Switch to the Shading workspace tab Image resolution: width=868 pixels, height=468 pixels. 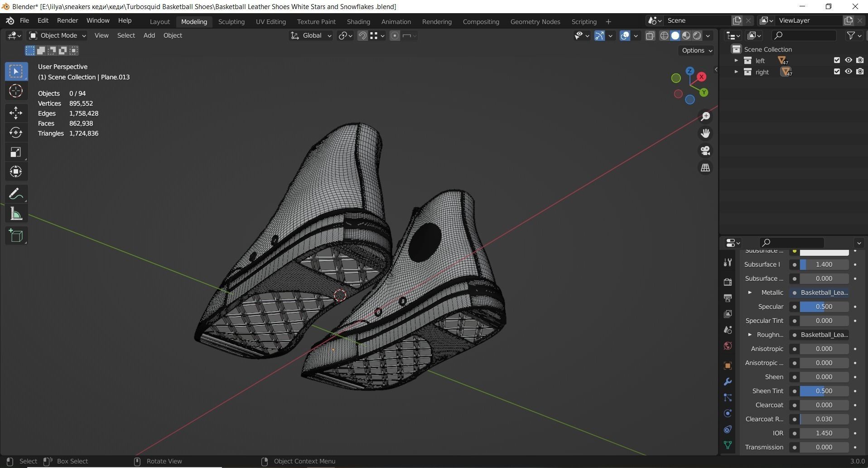[x=358, y=21]
